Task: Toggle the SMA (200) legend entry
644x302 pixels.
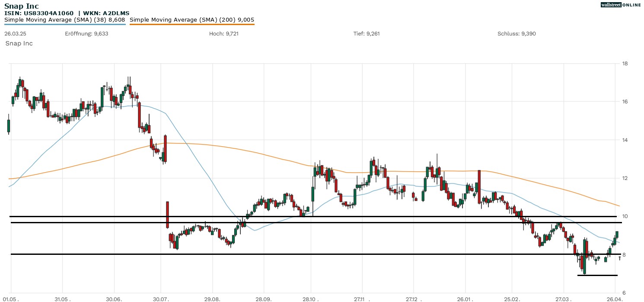Action: pos(192,19)
